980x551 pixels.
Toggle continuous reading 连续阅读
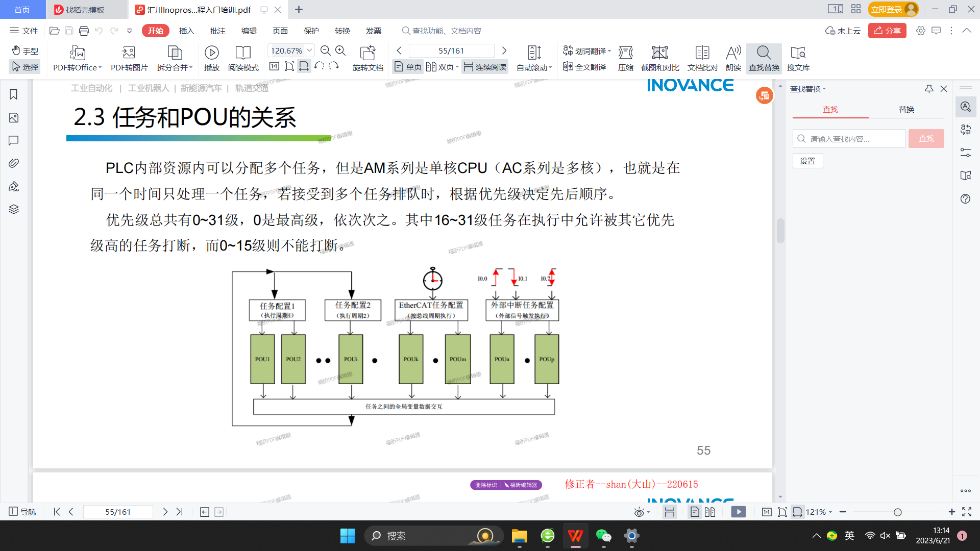click(485, 67)
